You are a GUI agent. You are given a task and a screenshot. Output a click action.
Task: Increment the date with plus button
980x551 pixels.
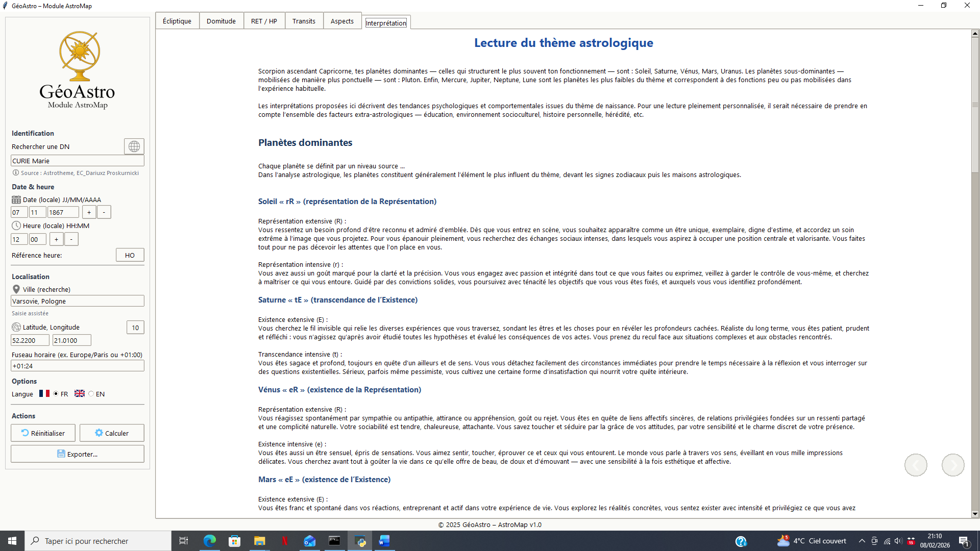(x=89, y=212)
